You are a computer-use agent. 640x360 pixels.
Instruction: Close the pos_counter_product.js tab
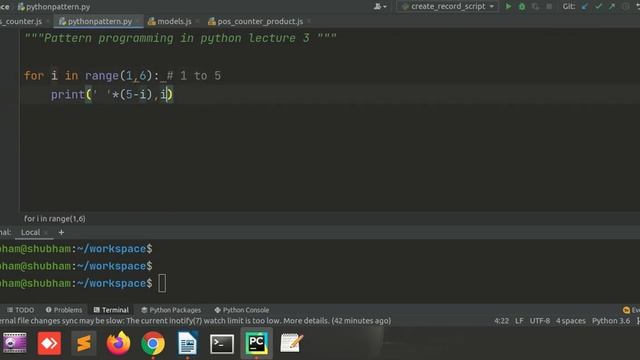tap(309, 21)
